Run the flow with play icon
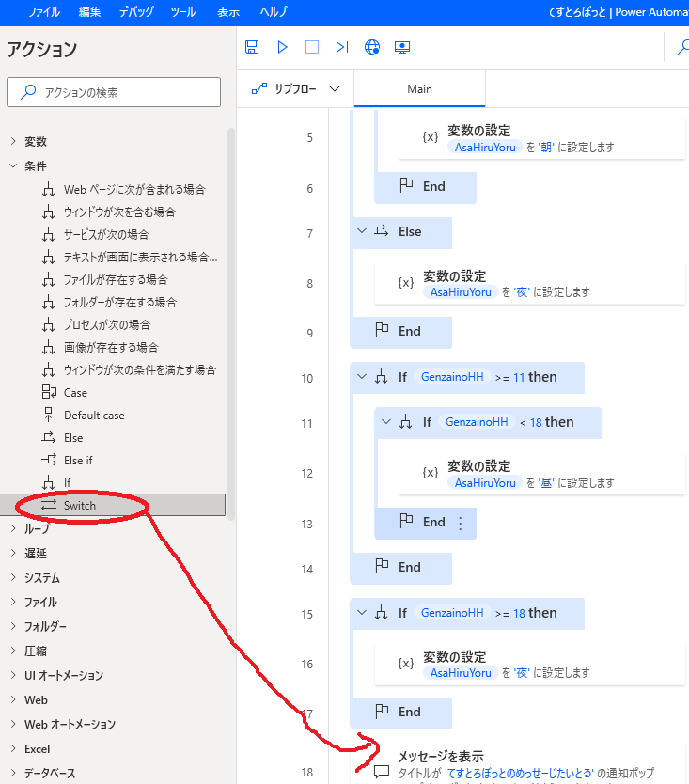The height and width of the screenshot is (784, 689). 282,47
